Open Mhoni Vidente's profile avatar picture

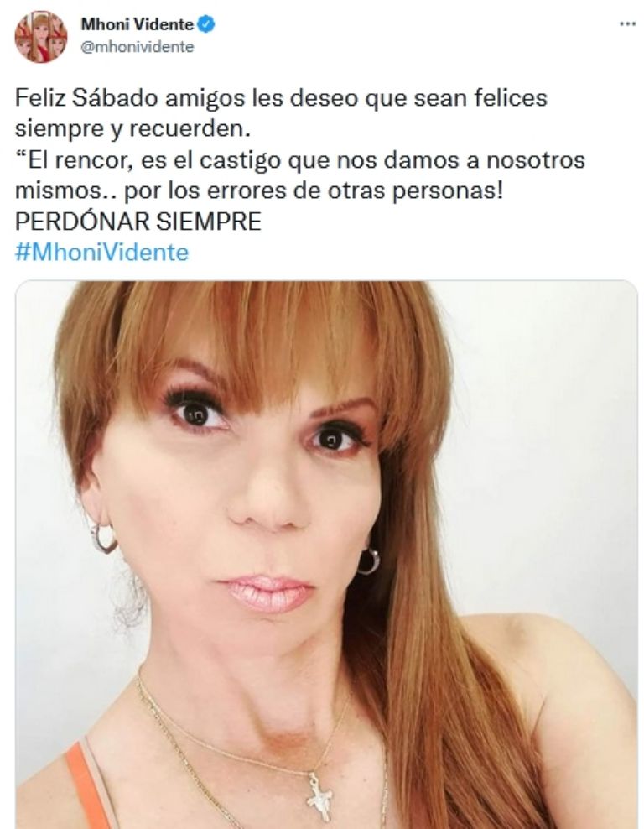[x=41, y=37]
